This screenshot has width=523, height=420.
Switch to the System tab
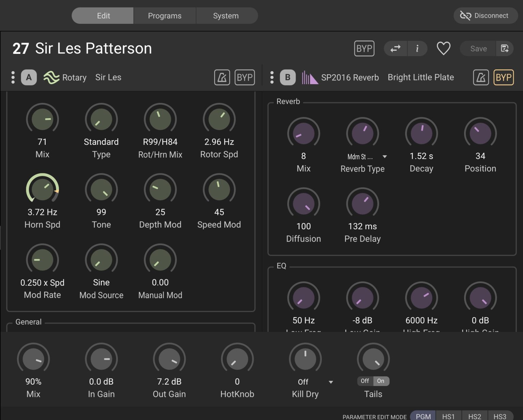pos(227,16)
